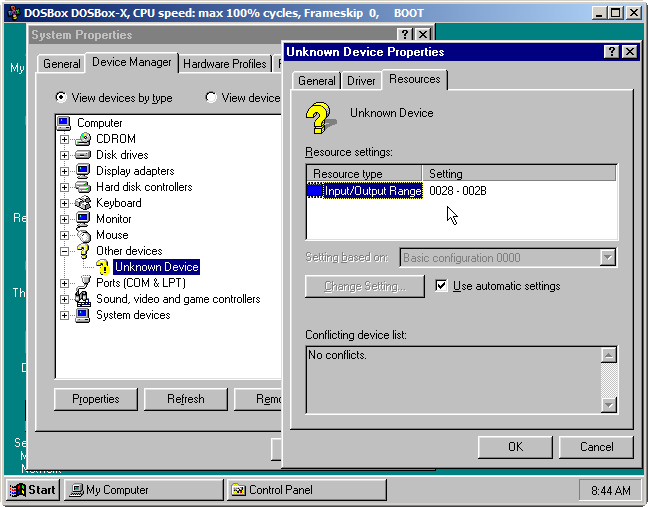Expand the System devices node
This screenshot has height=507, width=648.
[65, 315]
